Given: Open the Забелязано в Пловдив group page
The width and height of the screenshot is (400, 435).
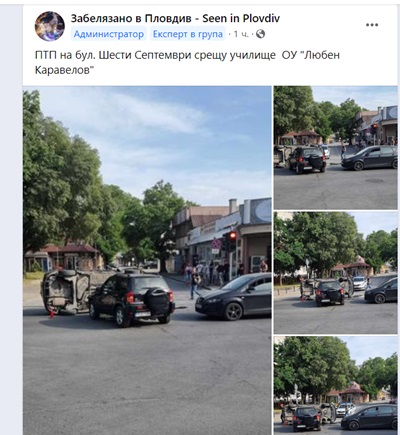Looking at the screenshot, I should click(175, 18).
